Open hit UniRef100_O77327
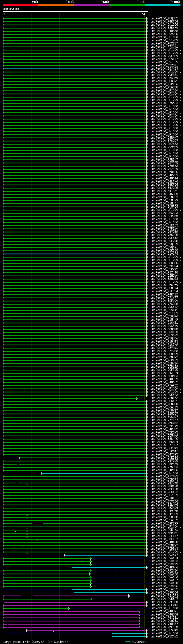The image size is (183, 644). (x=164, y=445)
